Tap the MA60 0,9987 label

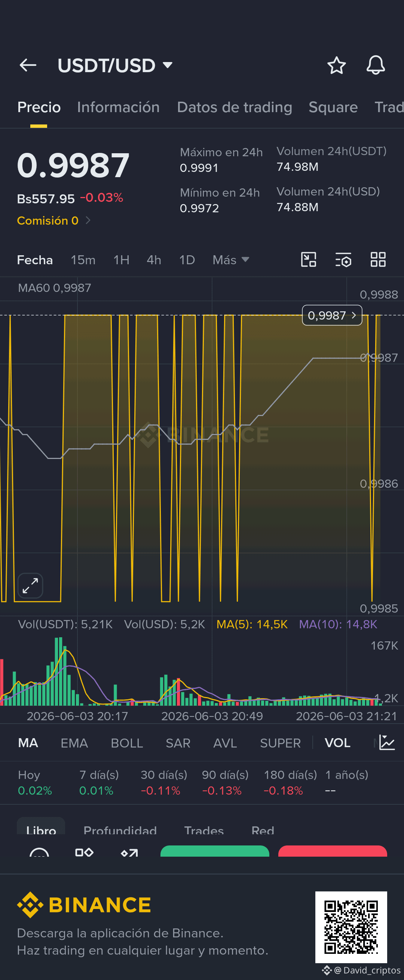(55, 288)
